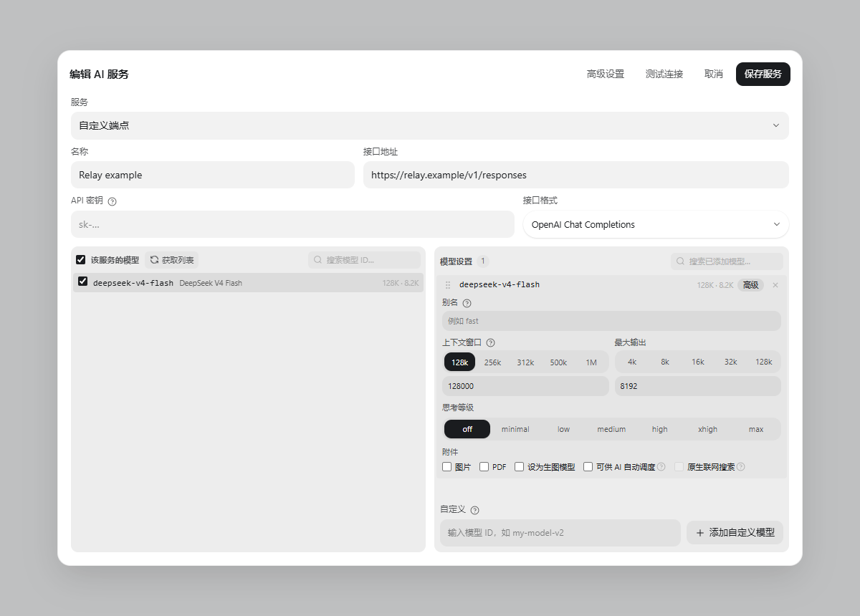Click the drag handle of deepseek-v4-flash
Viewport: 860px width, 616px height.
448,285
